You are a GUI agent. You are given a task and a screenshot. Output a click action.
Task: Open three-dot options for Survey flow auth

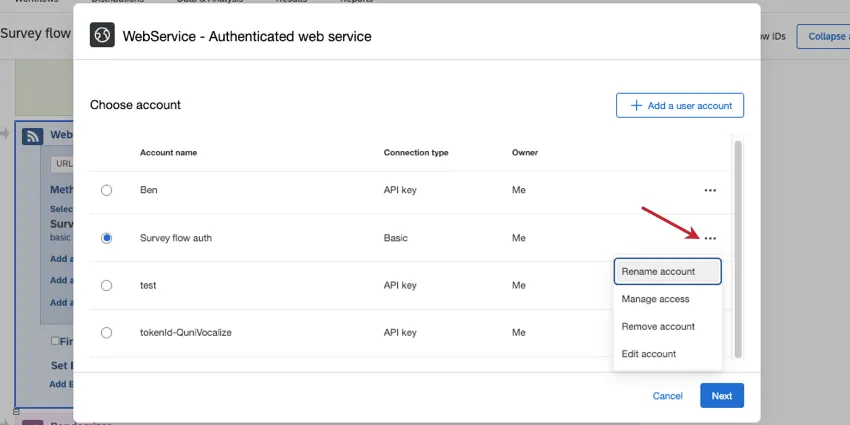pyautogui.click(x=710, y=238)
